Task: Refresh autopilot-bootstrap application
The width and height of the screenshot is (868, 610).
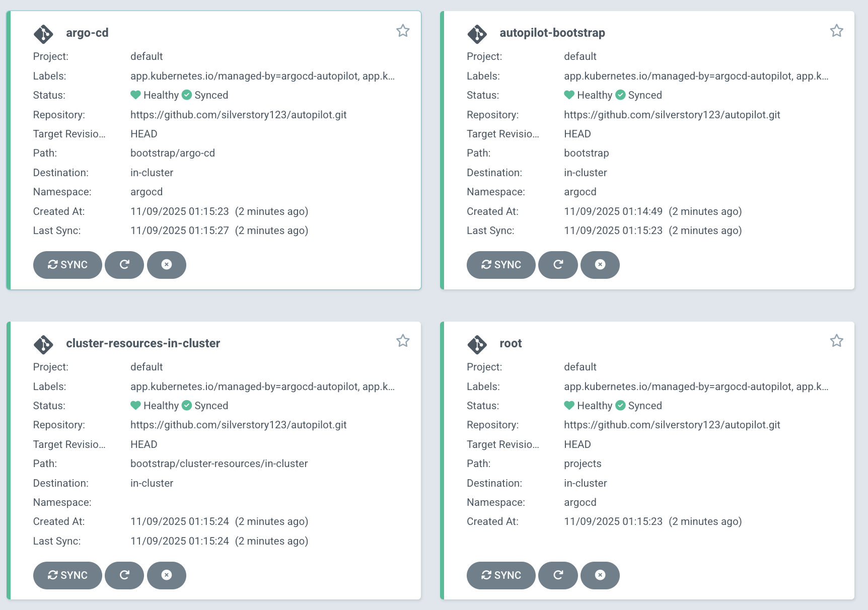Action: coord(558,265)
